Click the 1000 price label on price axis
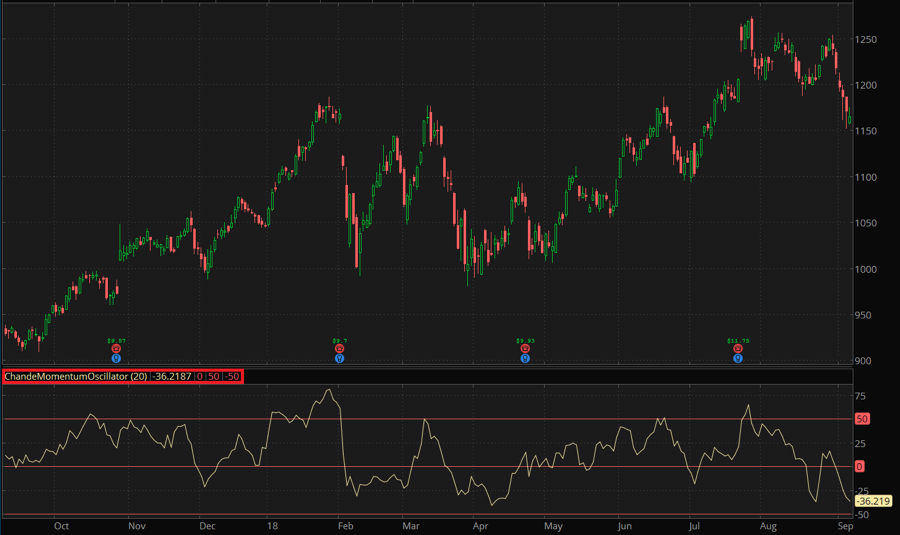Screen dimensions: 900x535 pos(865,269)
